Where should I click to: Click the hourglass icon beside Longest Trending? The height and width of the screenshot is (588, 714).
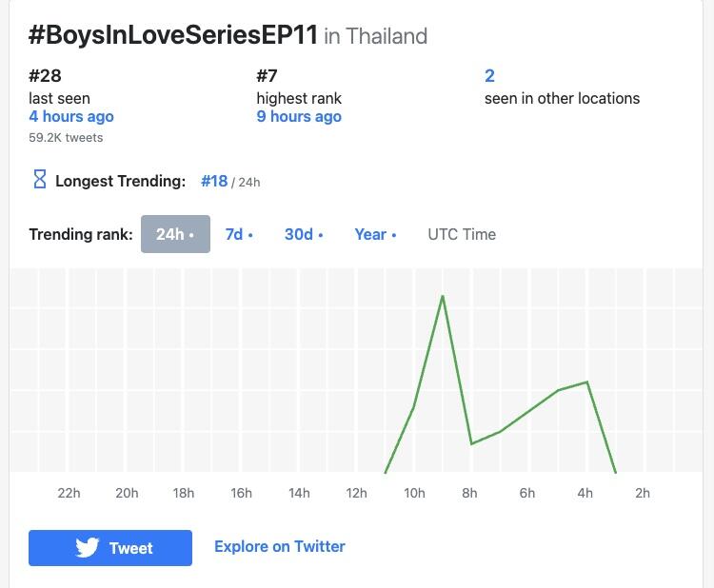[40, 180]
